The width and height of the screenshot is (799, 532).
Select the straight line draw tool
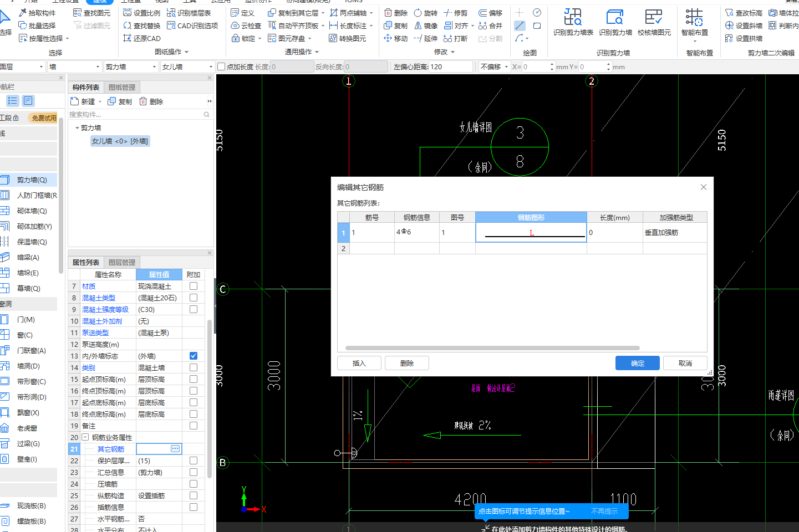(520, 25)
